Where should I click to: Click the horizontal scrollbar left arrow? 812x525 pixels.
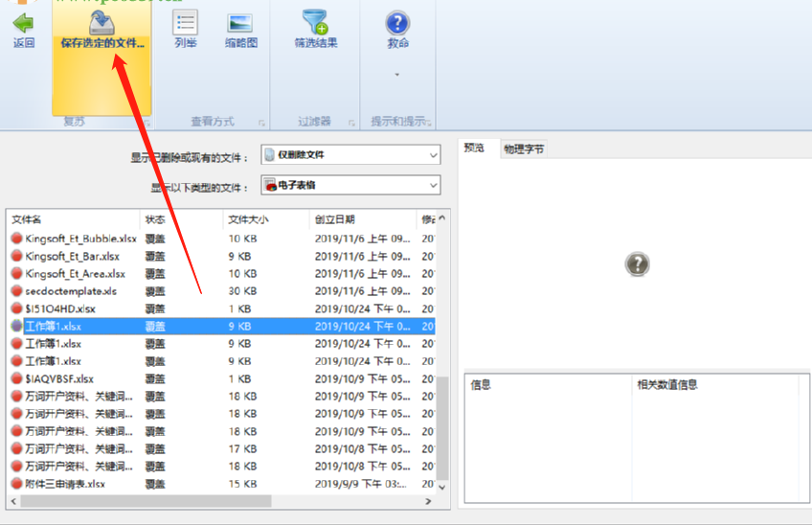pos(13,501)
